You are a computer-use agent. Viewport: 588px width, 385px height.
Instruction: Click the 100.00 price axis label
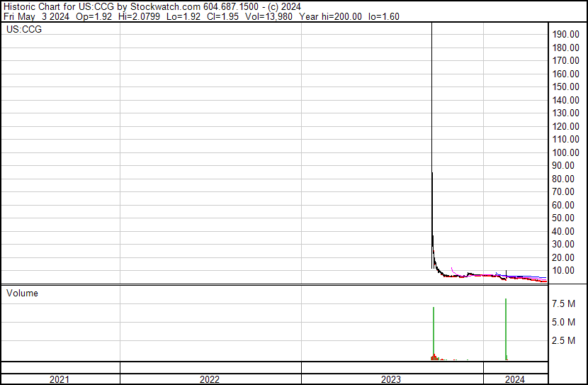pyautogui.click(x=567, y=152)
